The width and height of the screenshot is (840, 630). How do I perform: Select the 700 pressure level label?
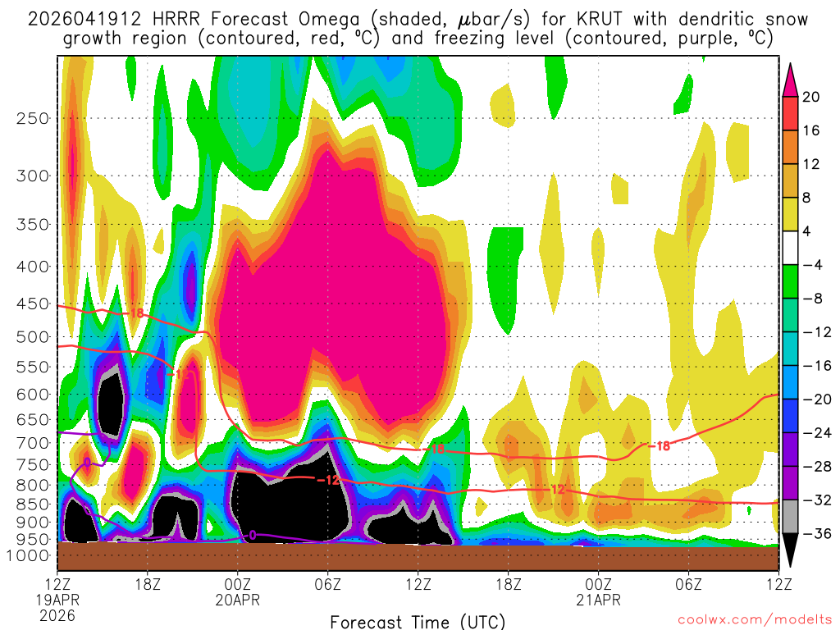pos(33,443)
